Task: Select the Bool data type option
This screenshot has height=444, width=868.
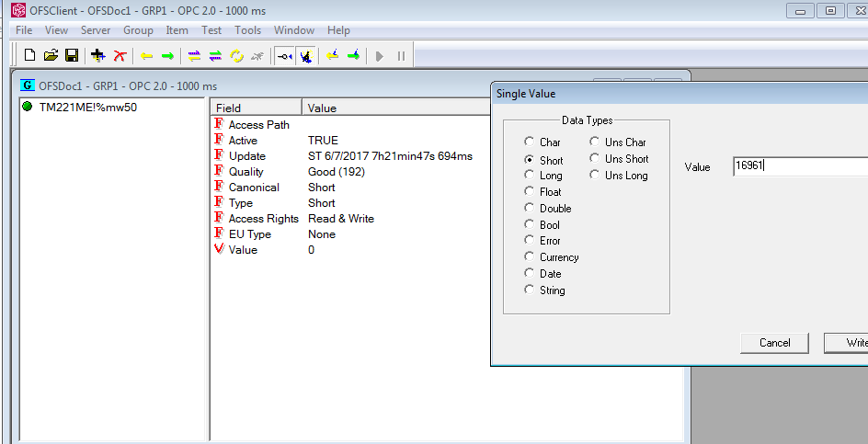Action: [529, 225]
